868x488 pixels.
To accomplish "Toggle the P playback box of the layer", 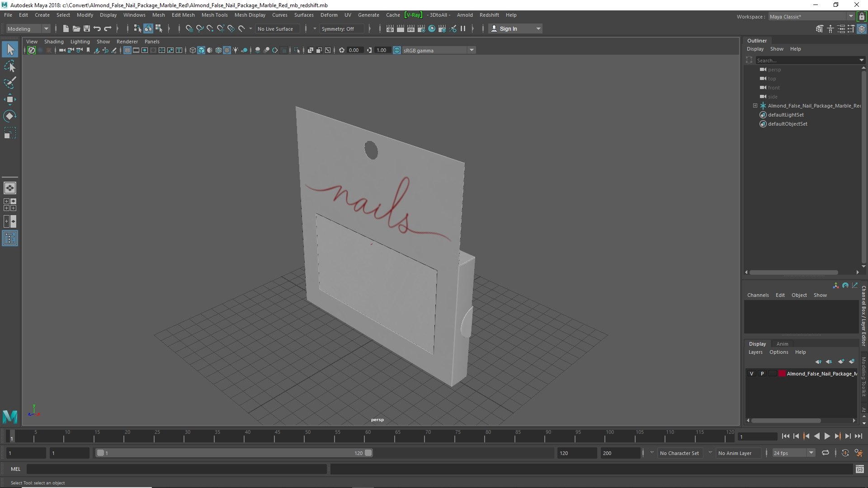I will [762, 374].
